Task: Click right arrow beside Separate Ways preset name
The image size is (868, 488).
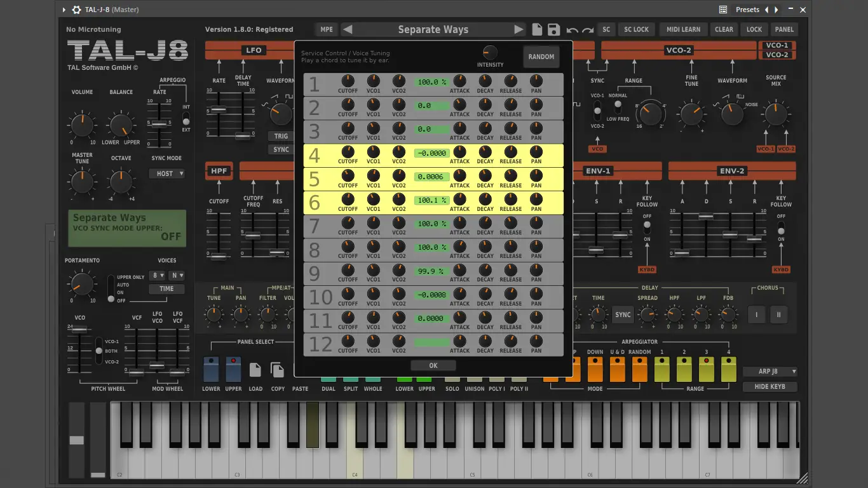Action: point(519,29)
